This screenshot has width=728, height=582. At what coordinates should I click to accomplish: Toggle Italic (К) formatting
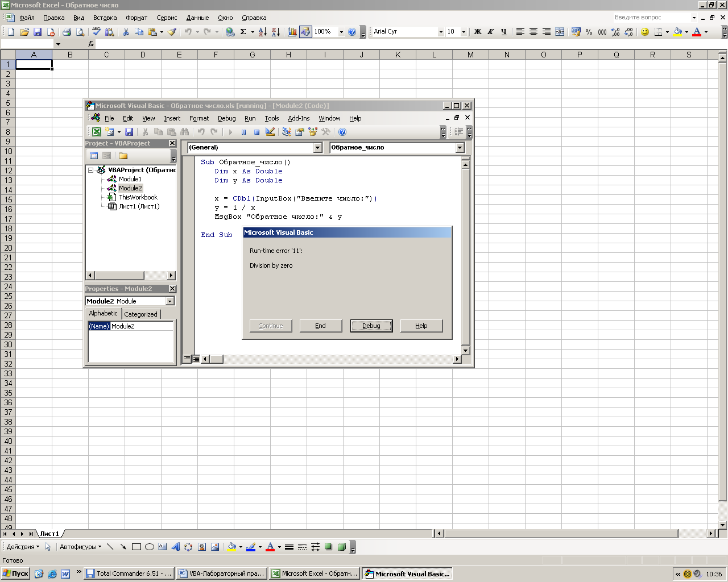tap(491, 32)
